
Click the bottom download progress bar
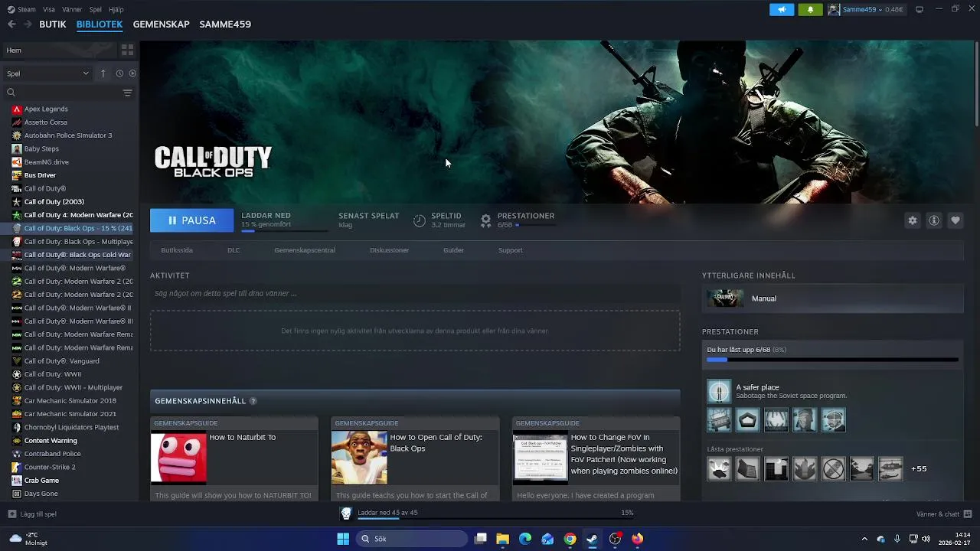pos(495,519)
